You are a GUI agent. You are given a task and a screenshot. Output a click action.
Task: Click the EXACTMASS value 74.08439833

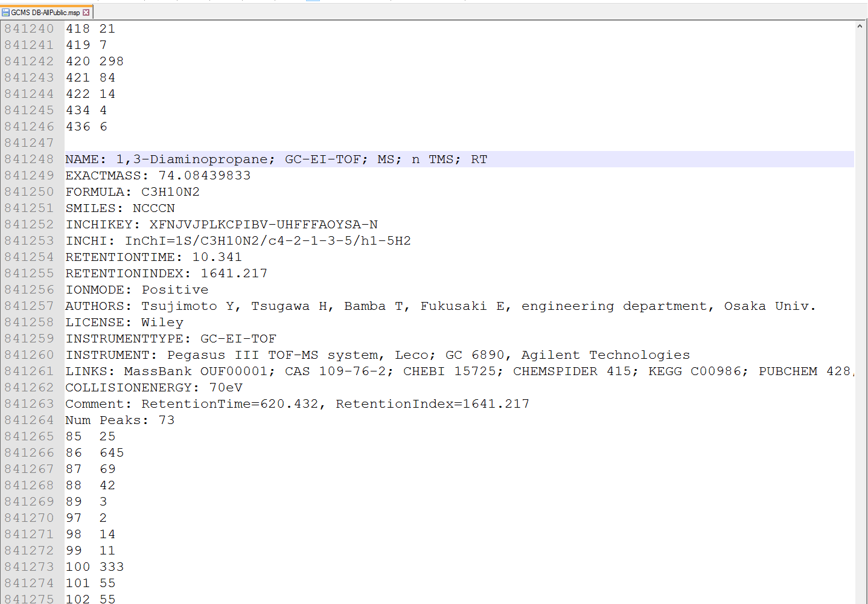tap(204, 176)
